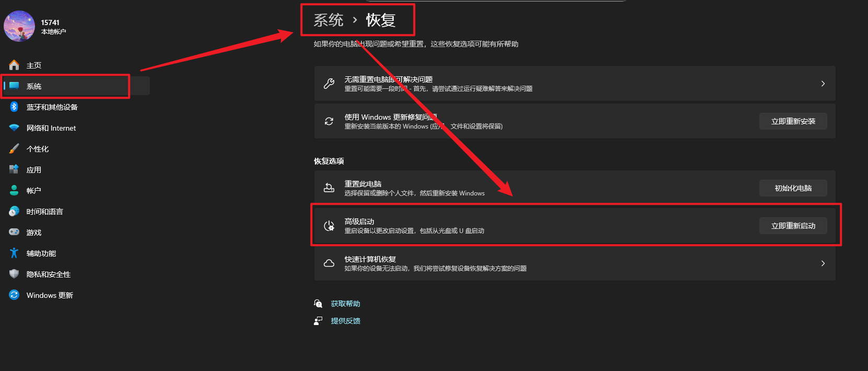This screenshot has height=371, width=868.
Task: Click the cloud icon beside 快速计算机恢复
Action: pyautogui.click(x=329, y=263)
